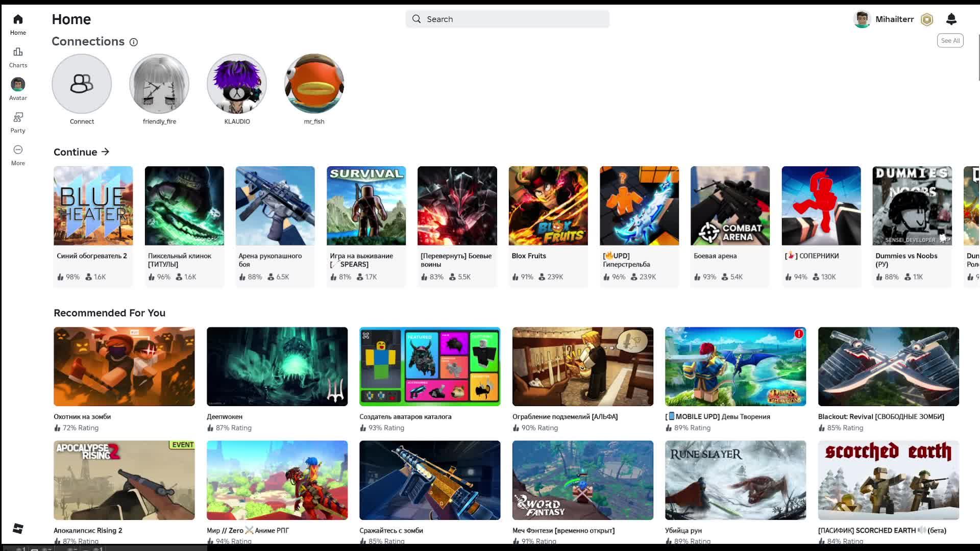Open the Robux balance icon
Viewport: 980px width, 551px height.
tap(927, 19)
